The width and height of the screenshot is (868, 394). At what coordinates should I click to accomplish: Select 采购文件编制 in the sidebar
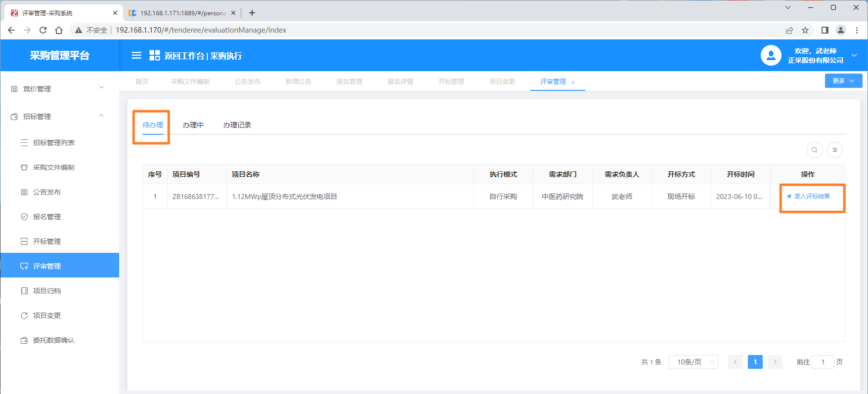[x=53, y=167]
